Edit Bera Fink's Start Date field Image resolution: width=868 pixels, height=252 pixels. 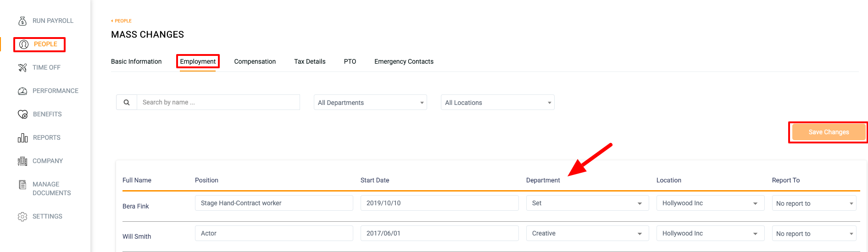[x=440, y=203]
